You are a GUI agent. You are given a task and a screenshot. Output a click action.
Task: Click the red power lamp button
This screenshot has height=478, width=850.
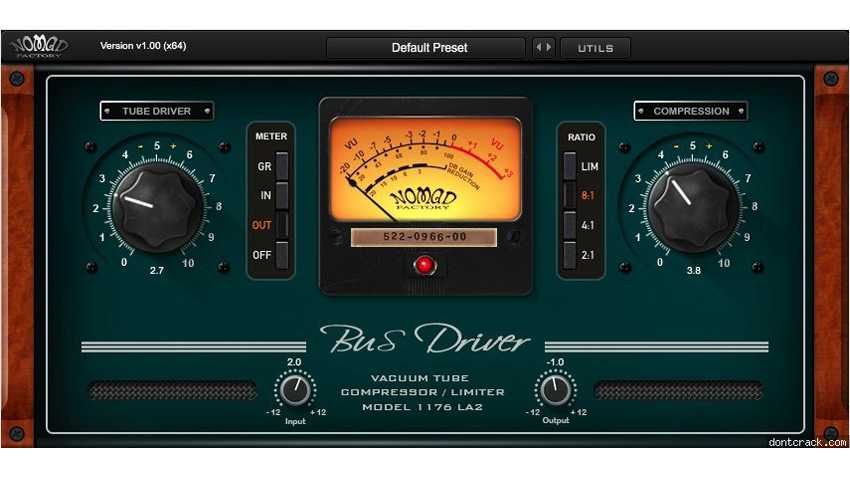424,265
